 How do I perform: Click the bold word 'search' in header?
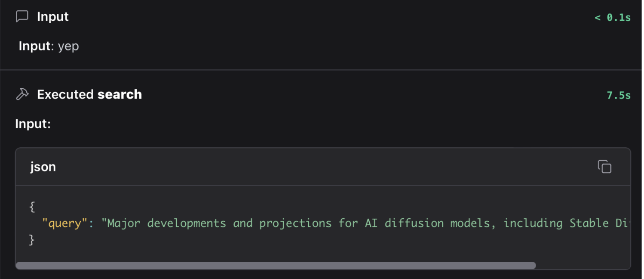tap(120, 94)
